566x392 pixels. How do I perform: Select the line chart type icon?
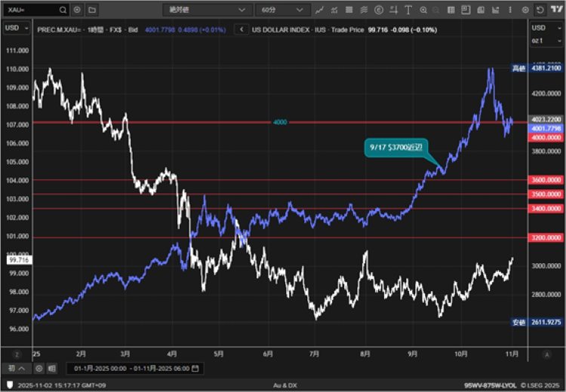point(320,11)
